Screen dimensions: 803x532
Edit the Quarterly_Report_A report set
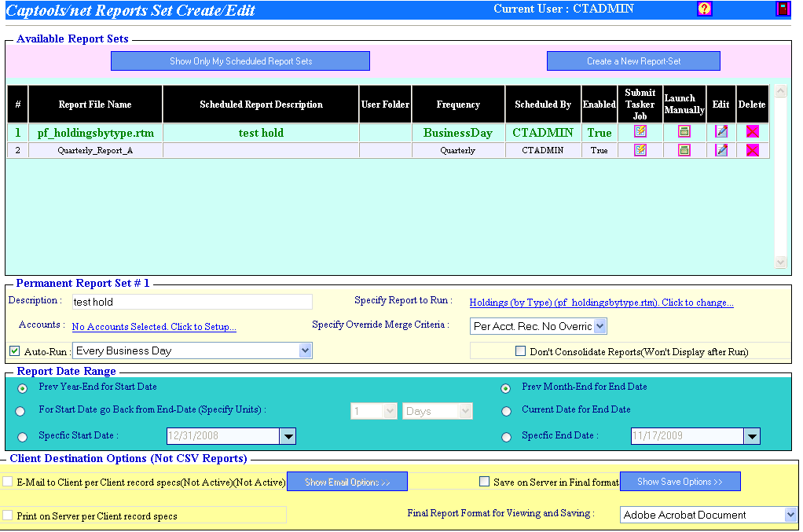[x=720, y=149]
